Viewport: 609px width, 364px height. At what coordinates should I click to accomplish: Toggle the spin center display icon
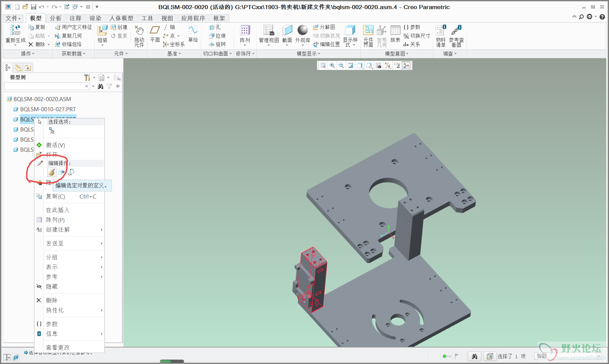pos(406,65)
